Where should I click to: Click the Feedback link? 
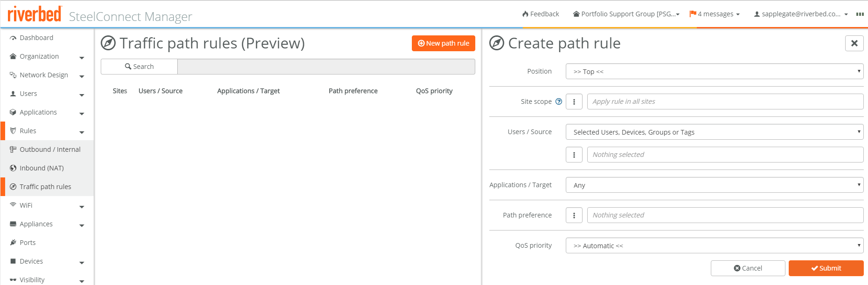541,14
